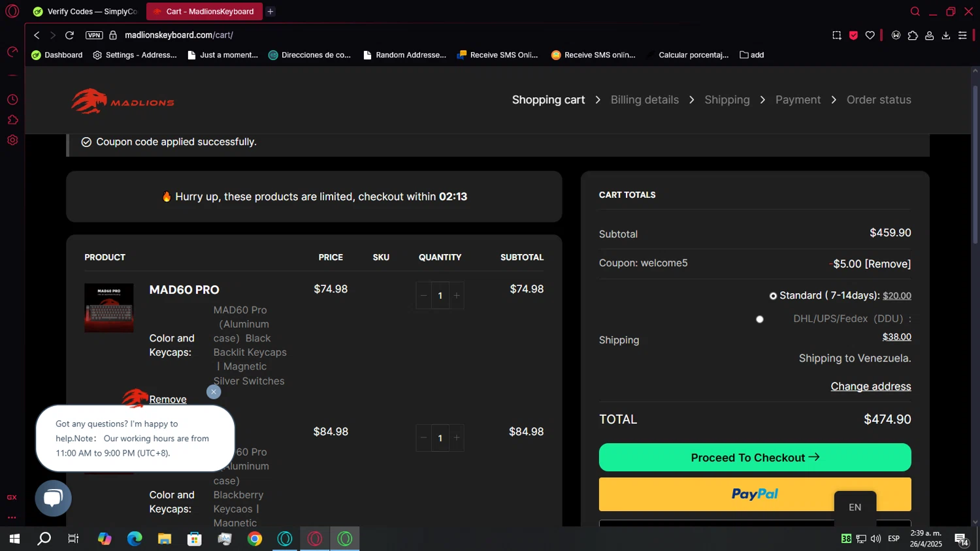
Task: Open the MAD60 PRO product title link
Action: [184, 290]
